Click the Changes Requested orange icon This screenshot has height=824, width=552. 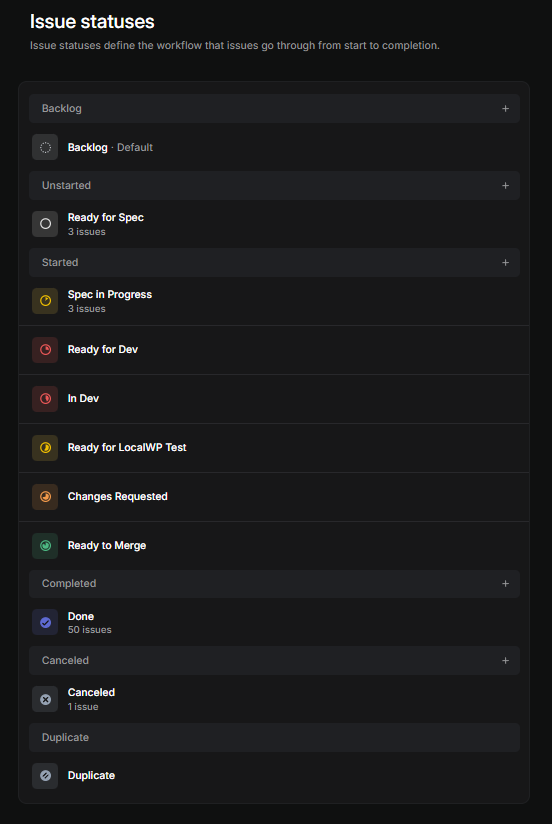(45, 497)
